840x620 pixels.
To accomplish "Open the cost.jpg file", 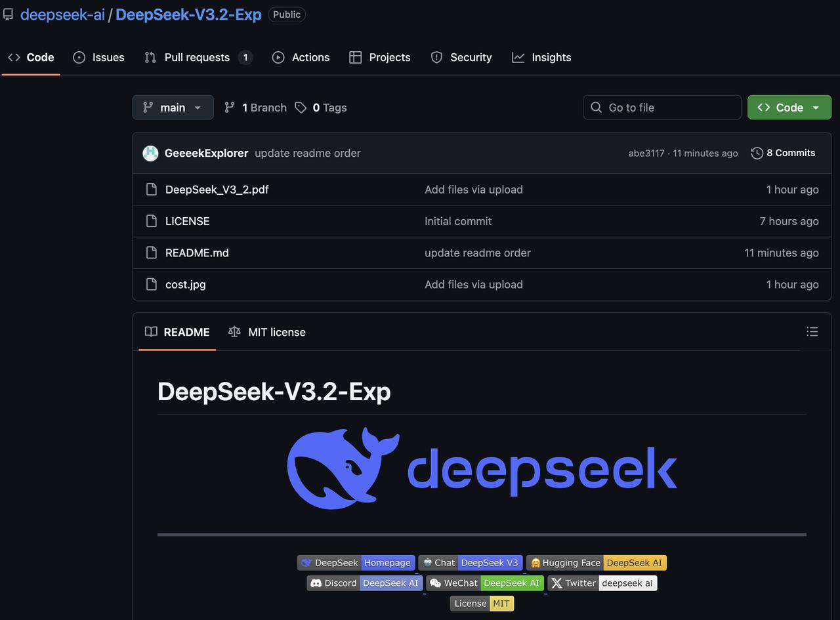I will [x=185, y=284].
